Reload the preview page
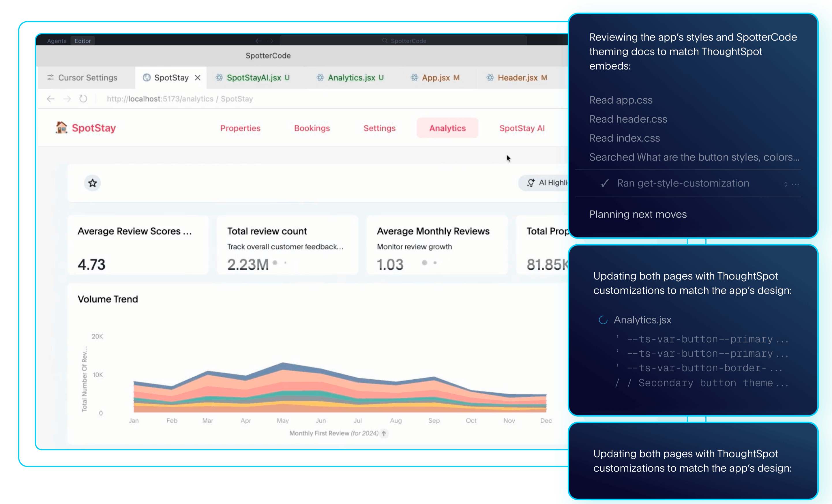The height and width of the screenshot is (504, 832). (x=83, y=99)
